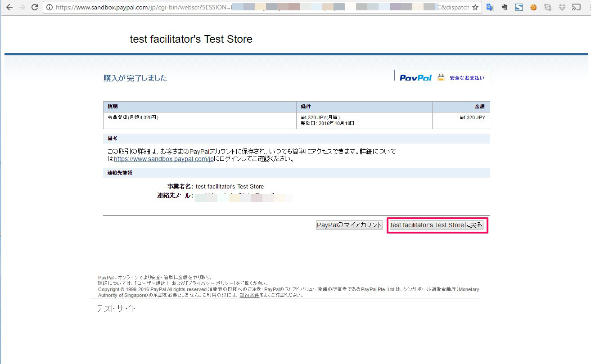Click inside the browser address bar
Screen dimensions: 591x364
[x=252, y=7]
